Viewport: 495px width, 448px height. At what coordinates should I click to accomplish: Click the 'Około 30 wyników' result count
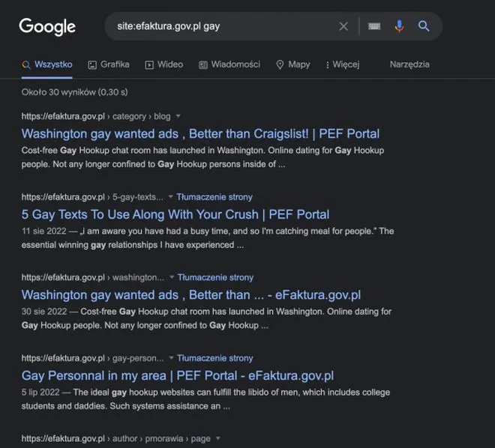click(x=74, y=92)
